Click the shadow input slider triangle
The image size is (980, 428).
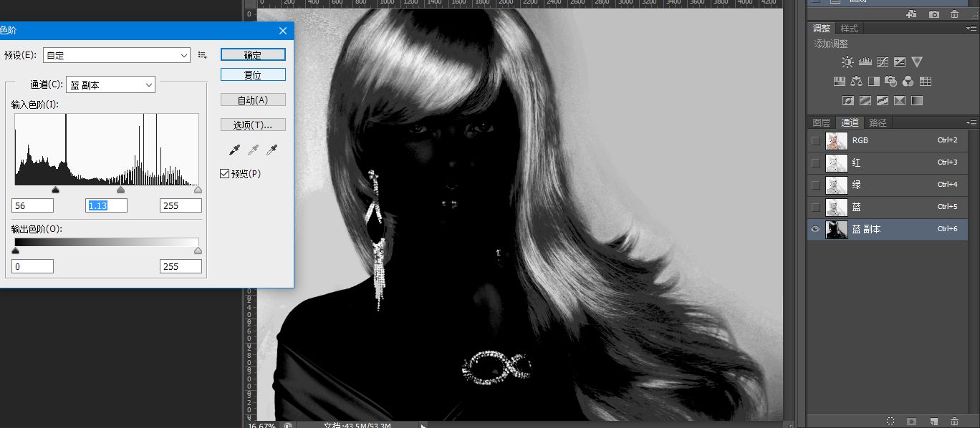pos(57,189)
